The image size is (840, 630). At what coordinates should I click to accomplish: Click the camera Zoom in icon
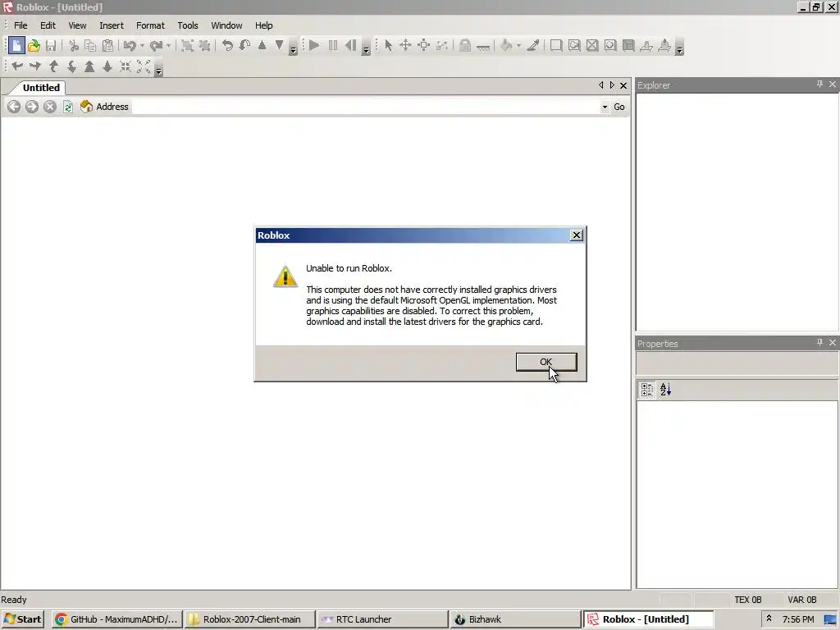[89, 66]
